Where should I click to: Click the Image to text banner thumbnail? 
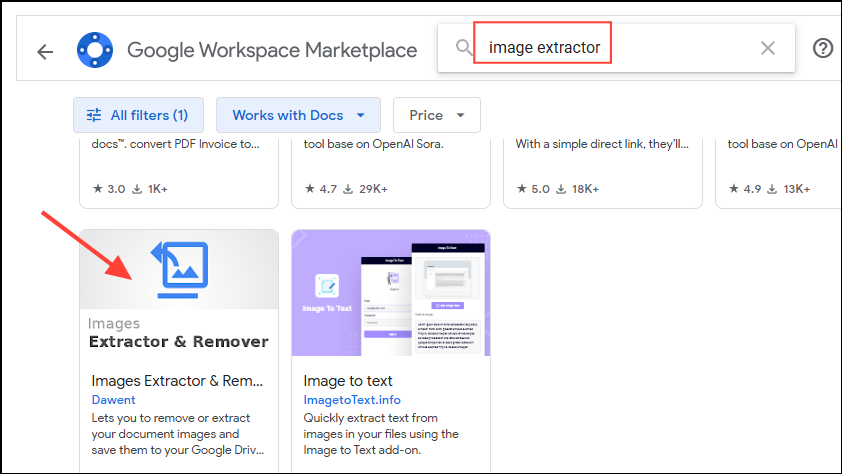pos(391,293)
